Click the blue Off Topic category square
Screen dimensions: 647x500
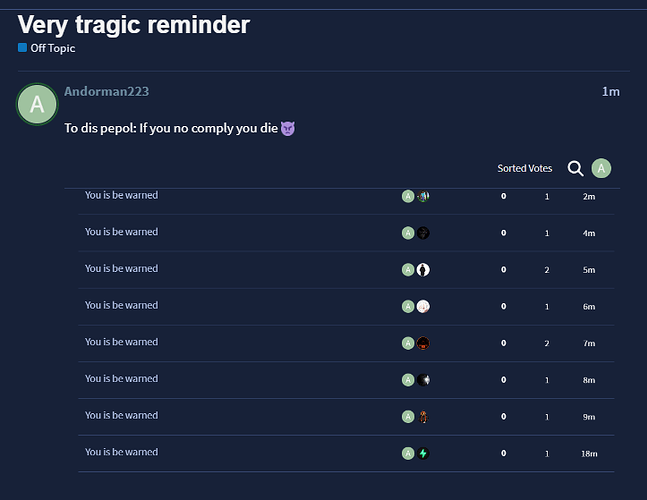22,48
